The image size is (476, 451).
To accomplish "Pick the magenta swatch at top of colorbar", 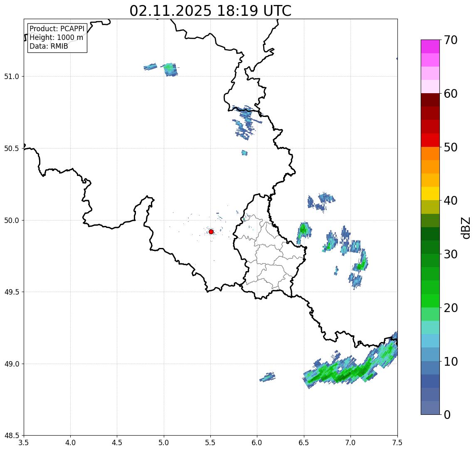I will coord(430,46).
